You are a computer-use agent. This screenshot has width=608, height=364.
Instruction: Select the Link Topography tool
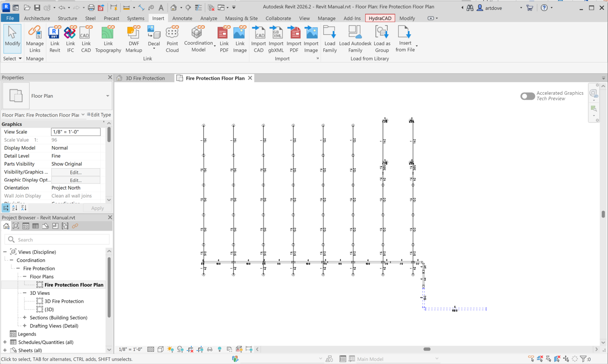(x=108, y=39)
